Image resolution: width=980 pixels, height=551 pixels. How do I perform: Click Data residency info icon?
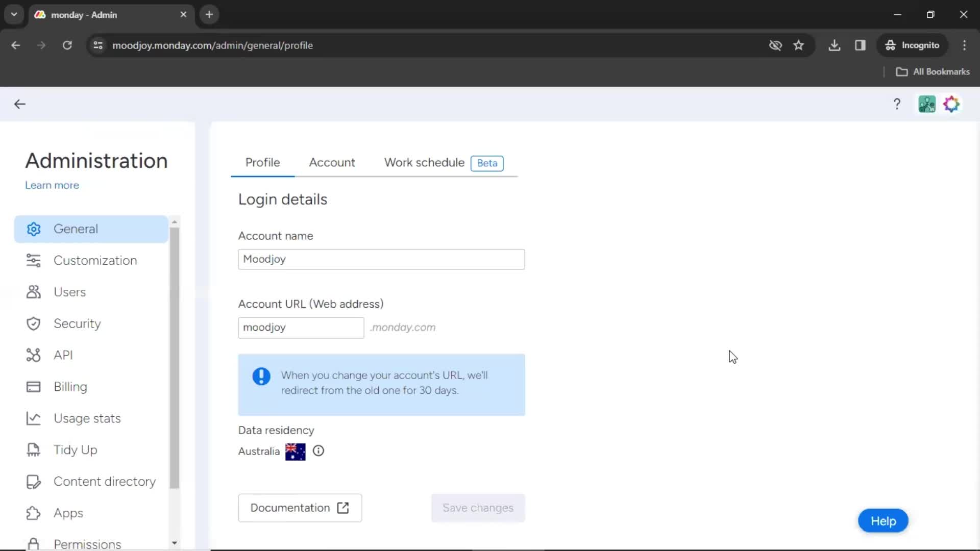tap(318, 451)
